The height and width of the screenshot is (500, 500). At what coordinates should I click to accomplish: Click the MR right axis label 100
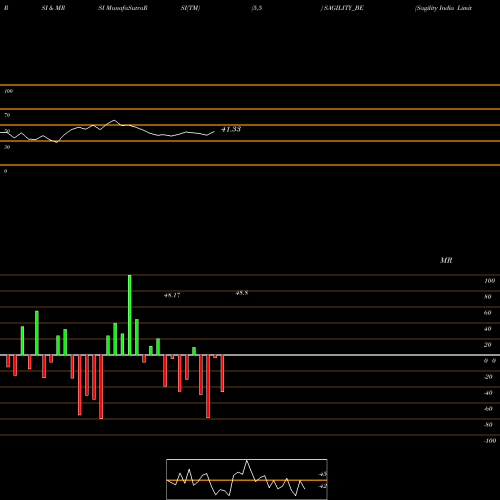[x=489, y=281]
